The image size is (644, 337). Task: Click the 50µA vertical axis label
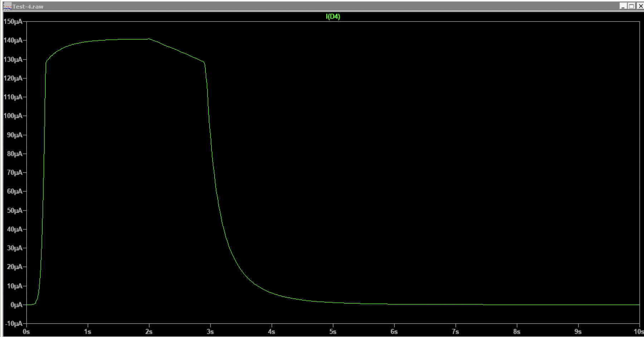[x=15, y=210]
